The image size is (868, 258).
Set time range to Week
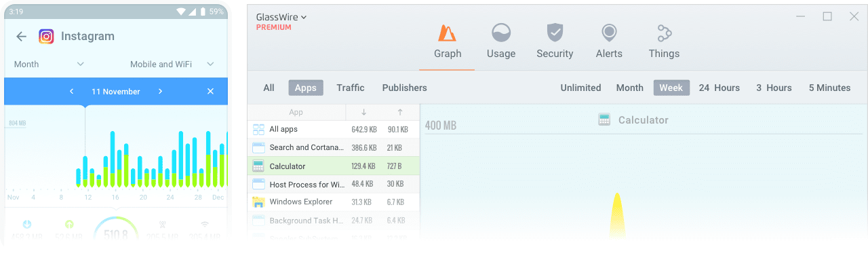pos(671,88)
